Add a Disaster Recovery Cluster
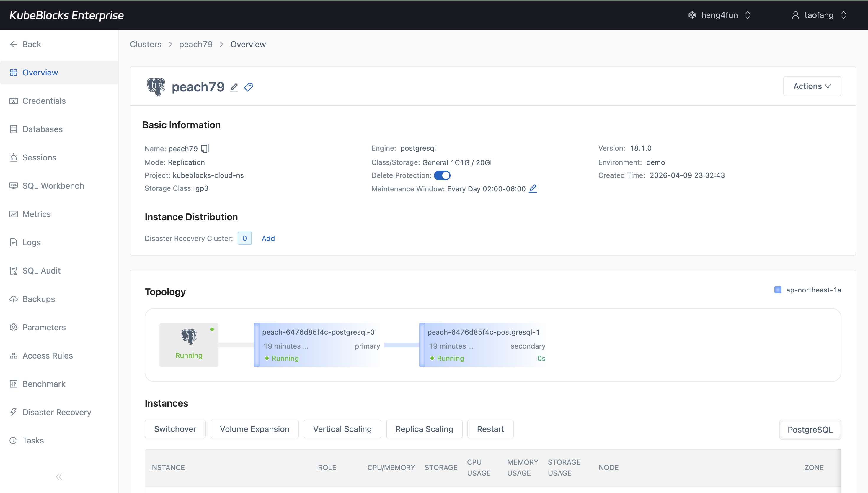Viewport: 868px width, 493px height. 268,238
